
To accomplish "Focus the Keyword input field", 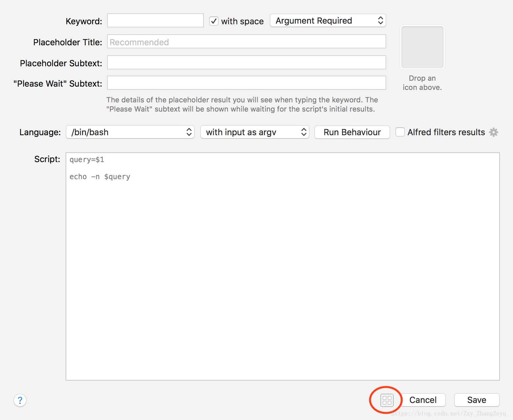I will pyautogui.click(x=155, y=20).
